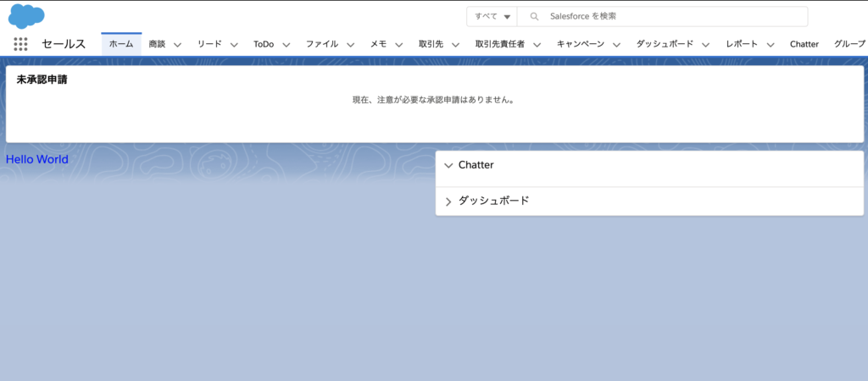Open the キャンペーン tab
This screenshot has height=381, width=868.
[x=581, y=44]
